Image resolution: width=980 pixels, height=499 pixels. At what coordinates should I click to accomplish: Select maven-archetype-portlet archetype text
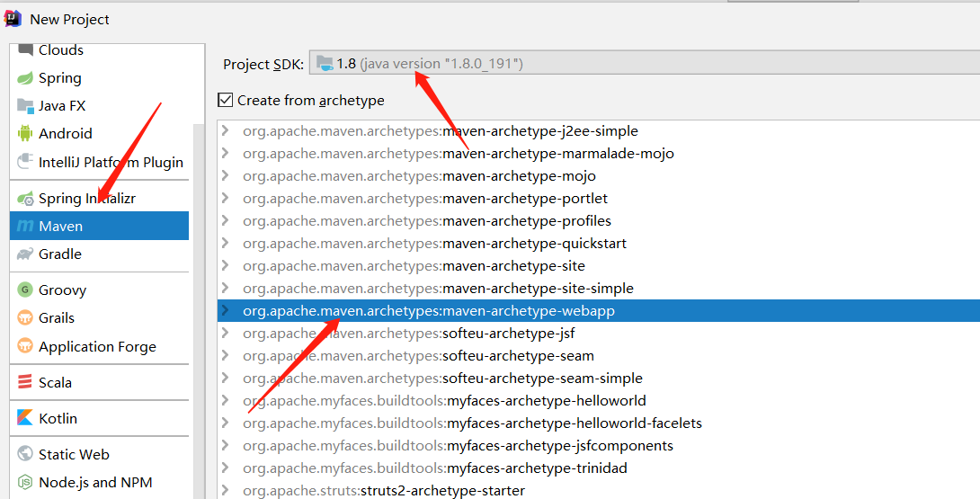tap(525, 198)
